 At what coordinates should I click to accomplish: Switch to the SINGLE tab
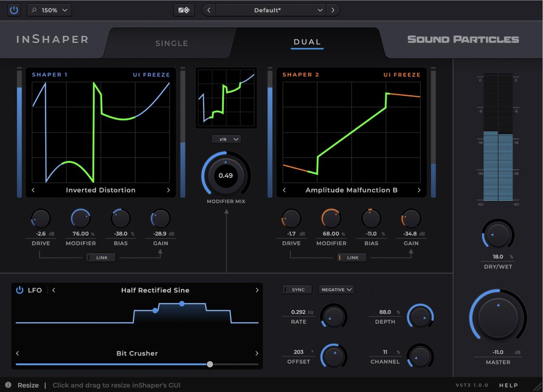pyautogui.click(x=172, y=43)
